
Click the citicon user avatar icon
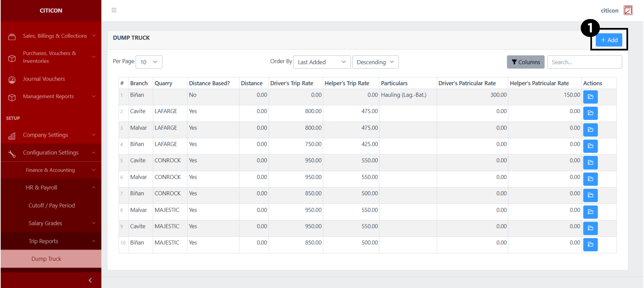(x=628, y=11)
